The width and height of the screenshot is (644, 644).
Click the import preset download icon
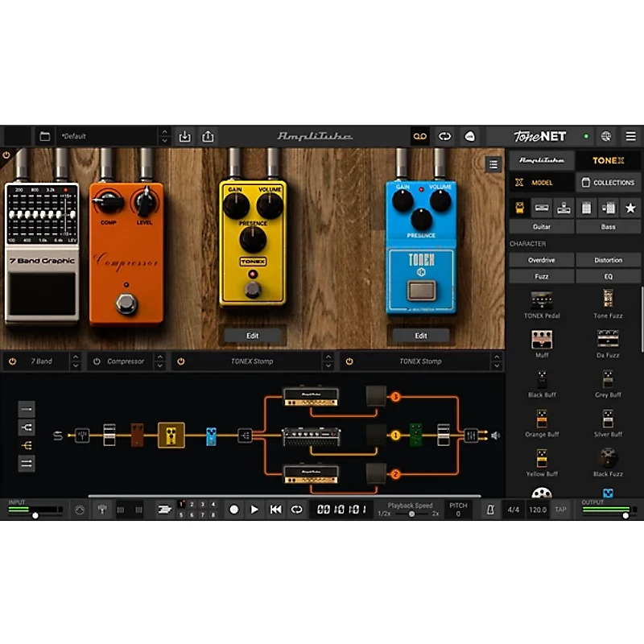point(185,136)
